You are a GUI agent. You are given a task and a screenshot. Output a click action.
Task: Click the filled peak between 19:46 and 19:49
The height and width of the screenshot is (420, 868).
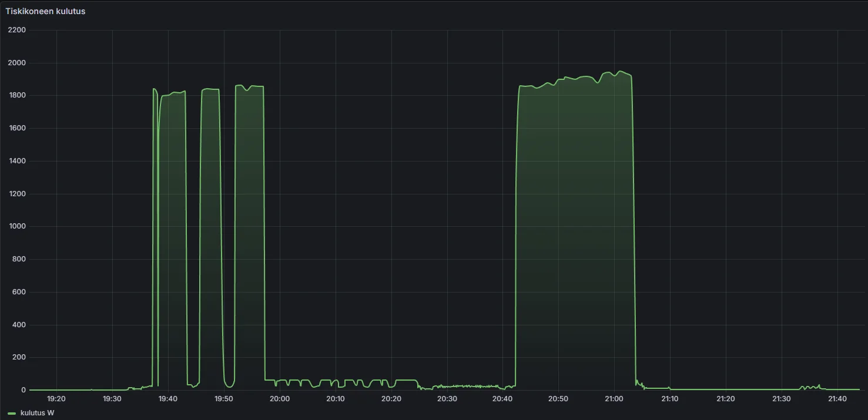[210, 235]
